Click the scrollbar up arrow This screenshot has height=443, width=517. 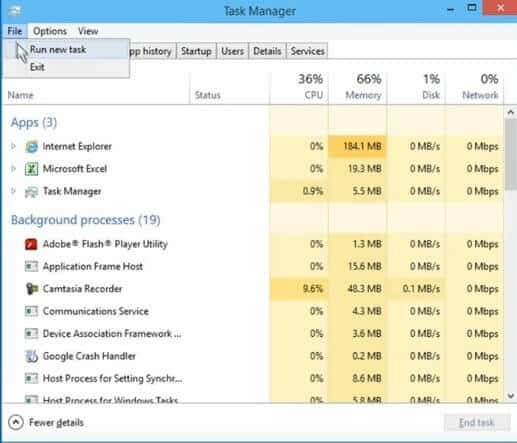point(511,113)
